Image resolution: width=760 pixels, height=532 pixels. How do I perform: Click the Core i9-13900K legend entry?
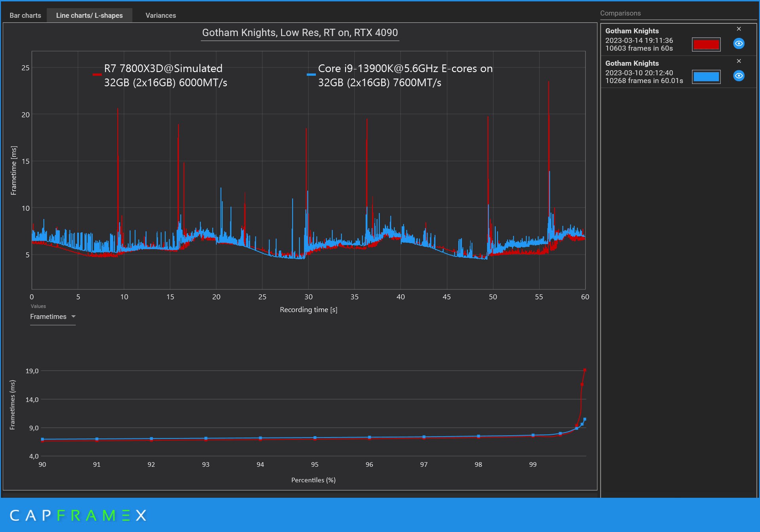[x=400, y=75]
